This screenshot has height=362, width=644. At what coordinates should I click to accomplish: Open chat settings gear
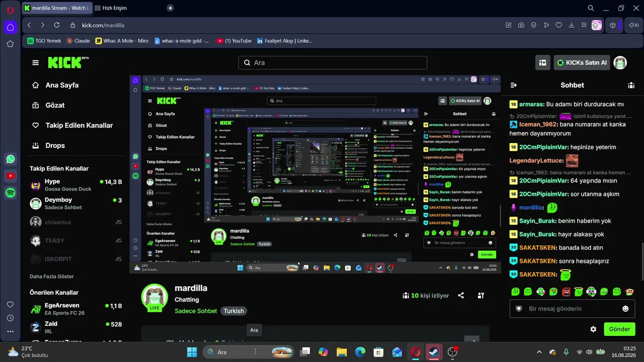click(x=593, y=329)
